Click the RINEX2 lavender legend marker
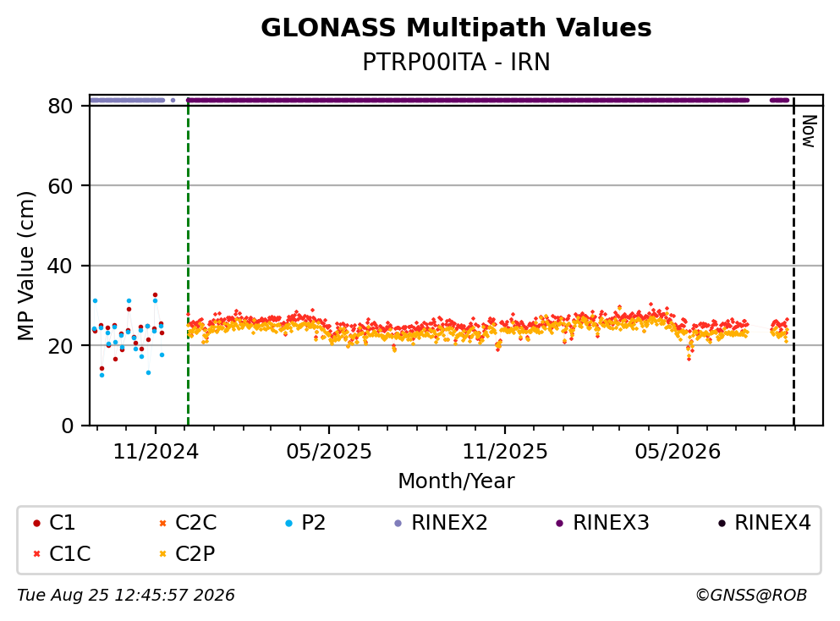 coord(398,523)
